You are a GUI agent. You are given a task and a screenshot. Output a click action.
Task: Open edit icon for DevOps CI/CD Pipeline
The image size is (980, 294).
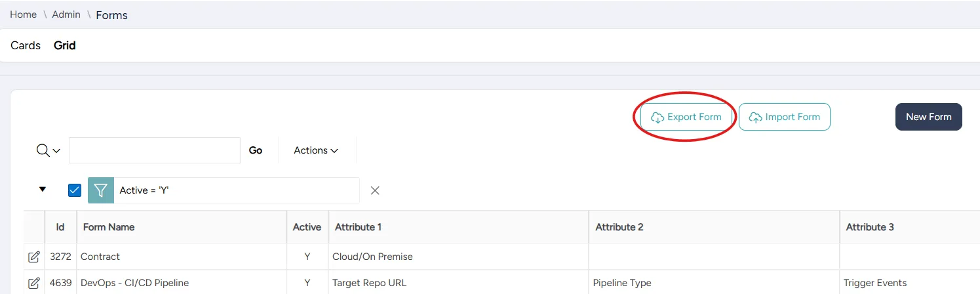tap(34, 283)
